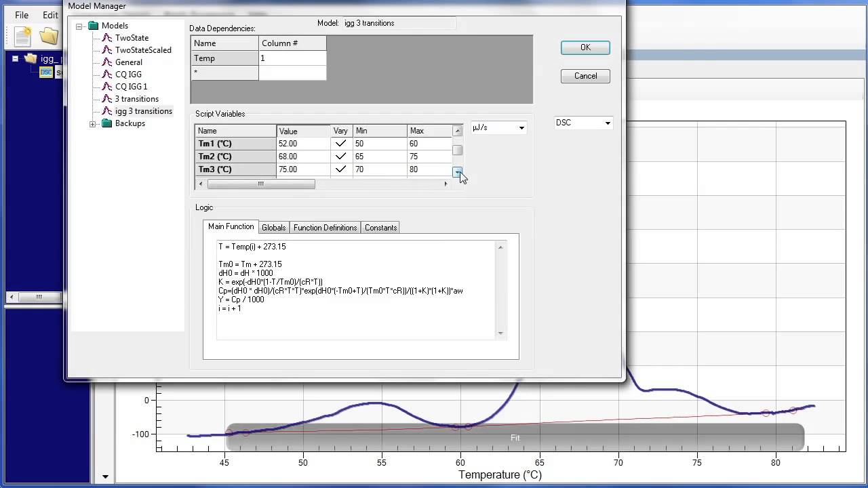Image resolution: width=868 pixels, height=488 pixels.
Task: Click the OK button
Action: (x=585, y=47)
